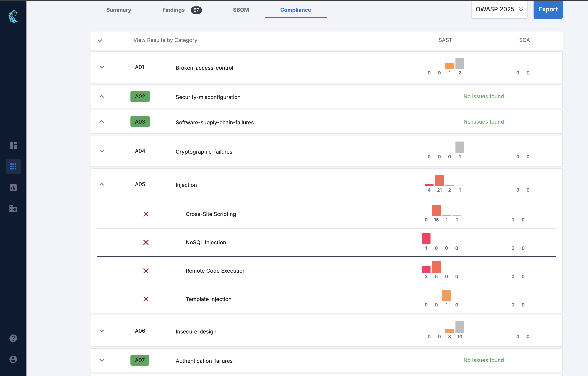This screenshot has height=376, width=588.
Task: Click the Security-misconfiguration category name
Action: [208, 97]
